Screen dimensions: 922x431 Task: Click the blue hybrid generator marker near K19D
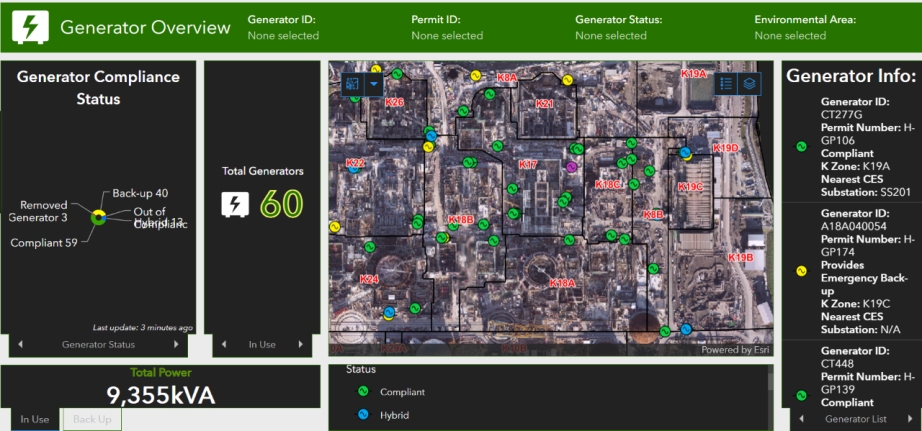click(686, 153)
